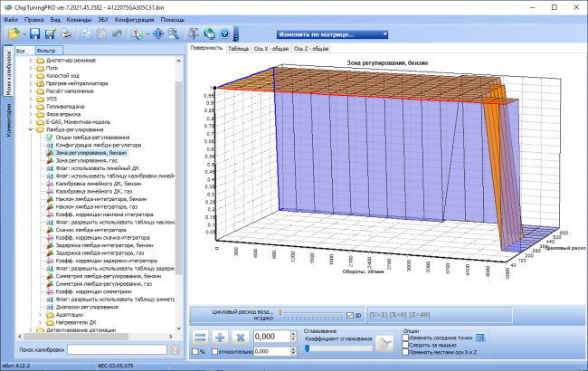Click the equals set-value button
588x371 pixels.
200,338
